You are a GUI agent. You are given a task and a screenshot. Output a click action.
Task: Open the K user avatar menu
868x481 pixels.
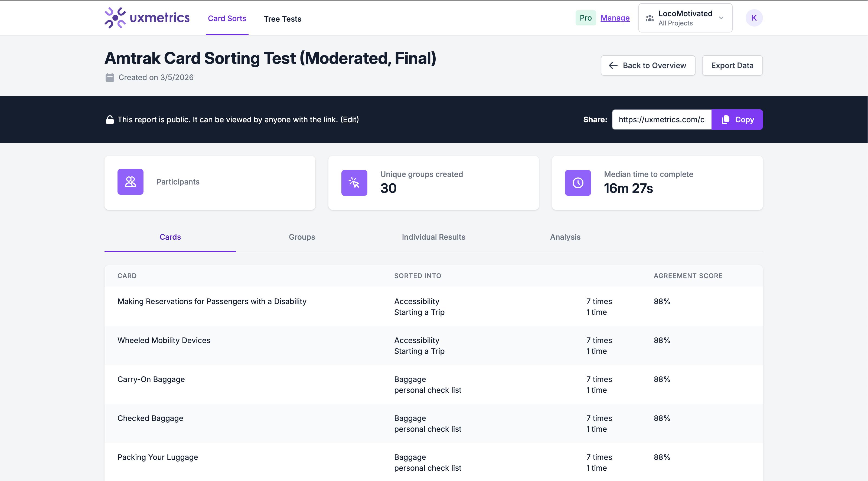pyautogui.click(x=754, y=18)
